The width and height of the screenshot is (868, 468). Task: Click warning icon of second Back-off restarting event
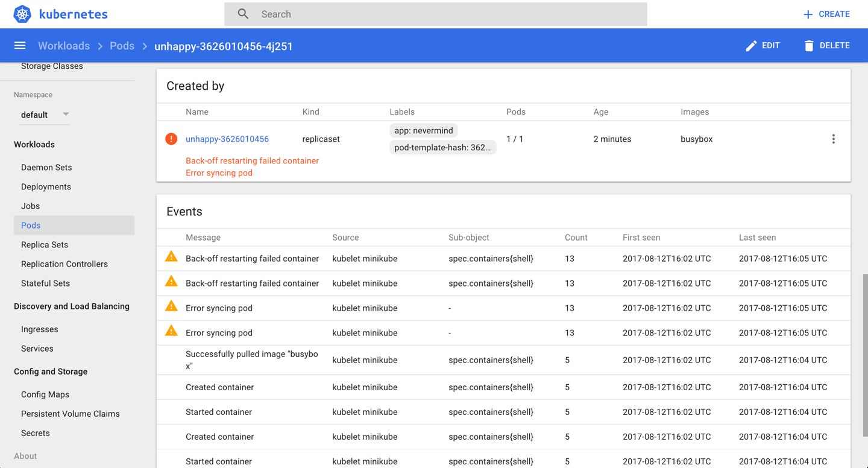(x=171, y=282)
